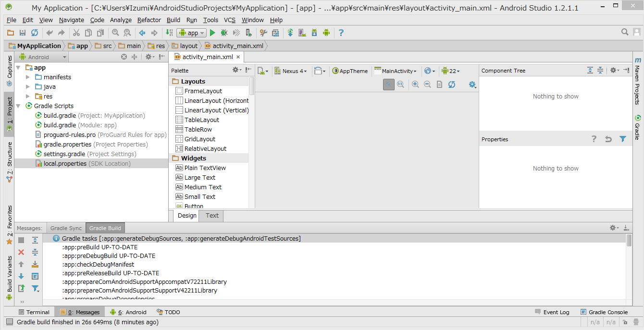The height and width of the screenshot is (330, 644).
Task: Refresh the layout preview
Action: [452, 85]
